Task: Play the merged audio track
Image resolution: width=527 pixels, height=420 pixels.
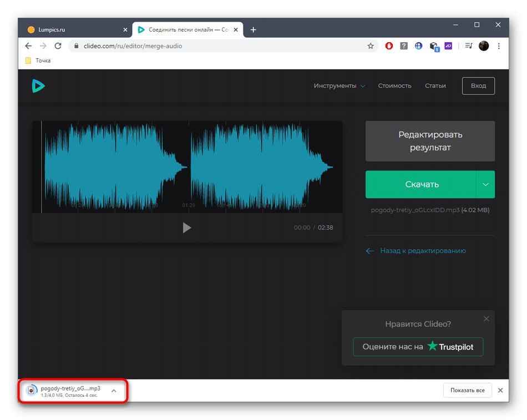Action: [x=187, y=227]
